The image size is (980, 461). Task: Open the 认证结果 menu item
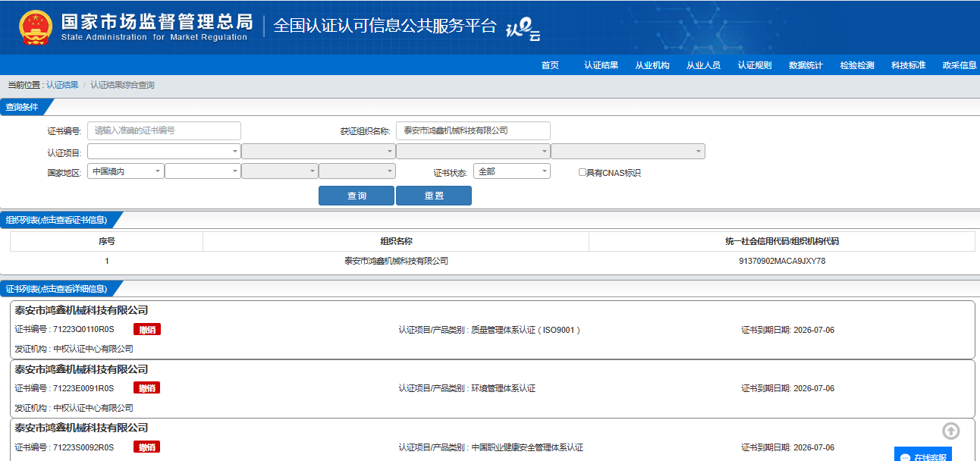[x=601, y=65]
